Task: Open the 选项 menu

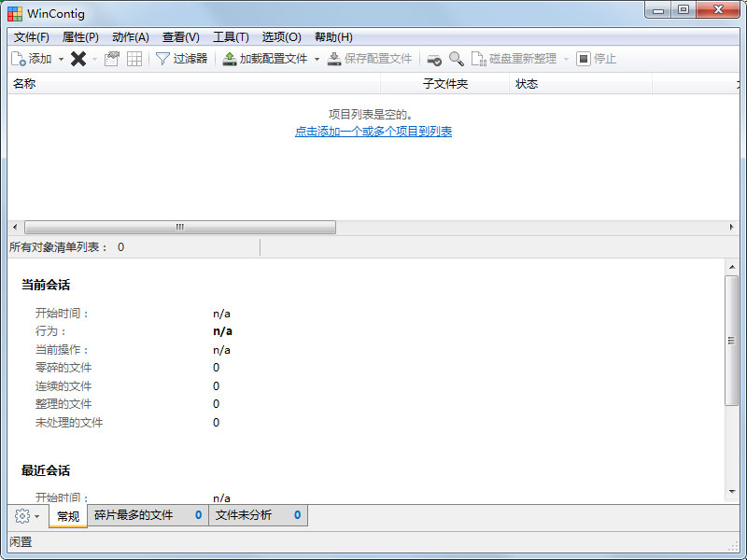Action: (280, 37)
